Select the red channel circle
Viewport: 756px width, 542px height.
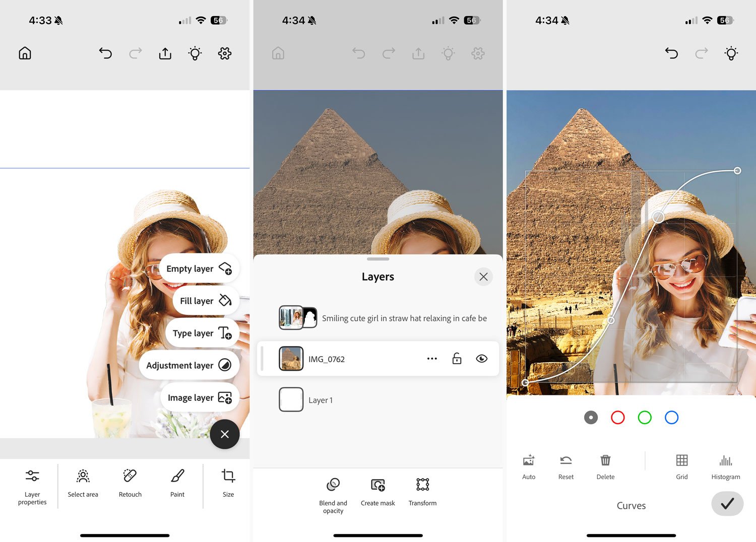point(617,418)
